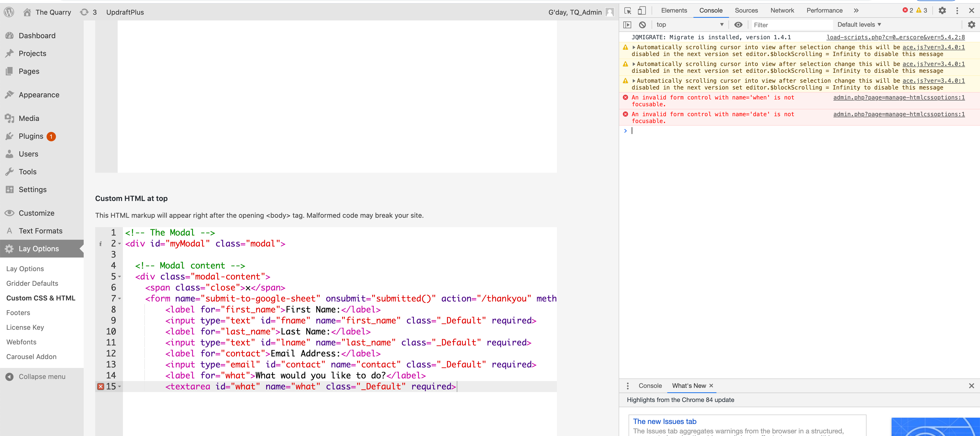Viewport: 980px width, 436px height.
Task: Show more DevTools tabs chevron
Action: [856, 11]
